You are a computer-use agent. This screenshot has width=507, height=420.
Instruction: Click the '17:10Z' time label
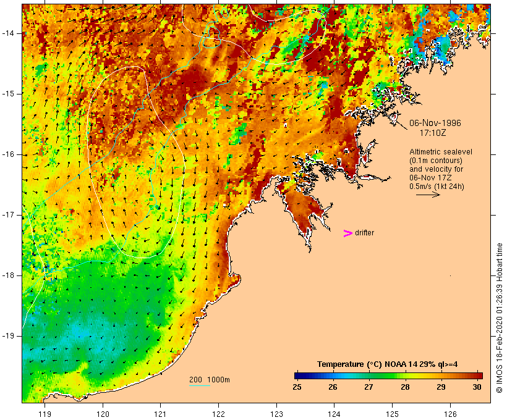click(x=433, y=133)
